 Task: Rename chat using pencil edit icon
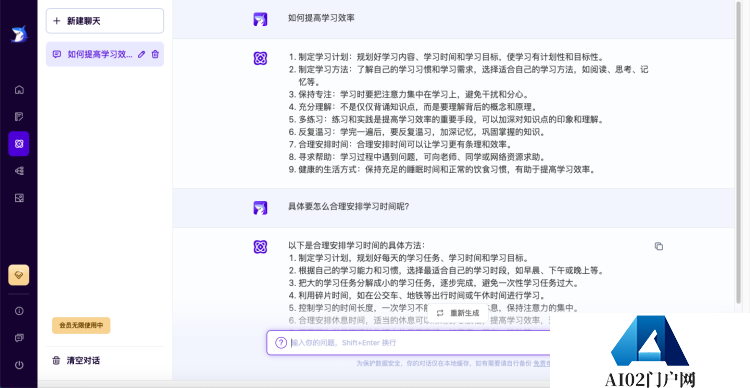(x=141, y=55)
